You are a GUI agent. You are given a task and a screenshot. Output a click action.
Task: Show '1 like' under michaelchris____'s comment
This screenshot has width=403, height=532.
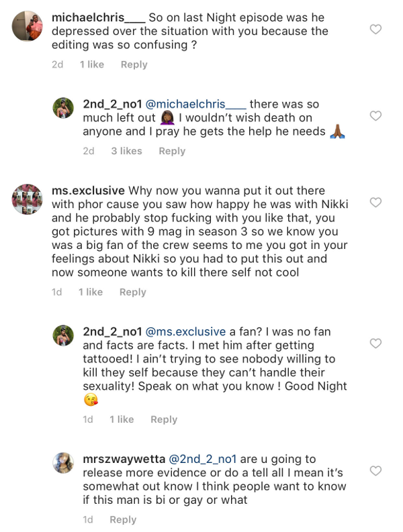pos(91,64)
